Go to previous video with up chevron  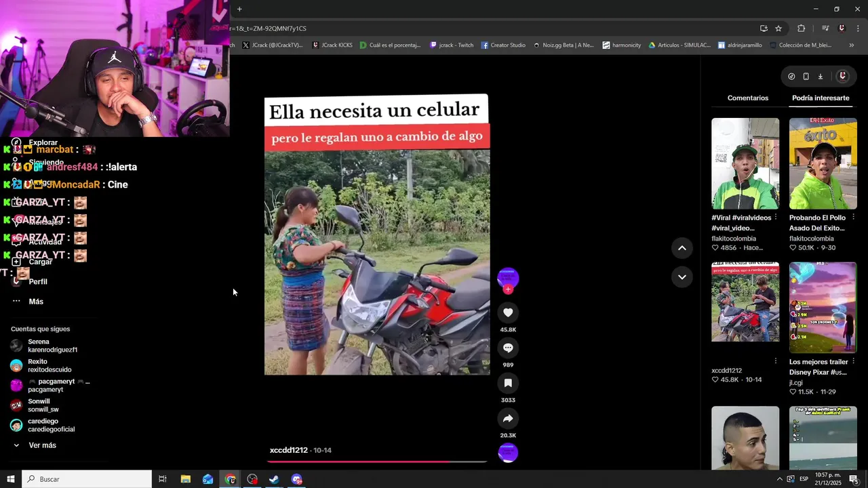click(x=682, y=248)
